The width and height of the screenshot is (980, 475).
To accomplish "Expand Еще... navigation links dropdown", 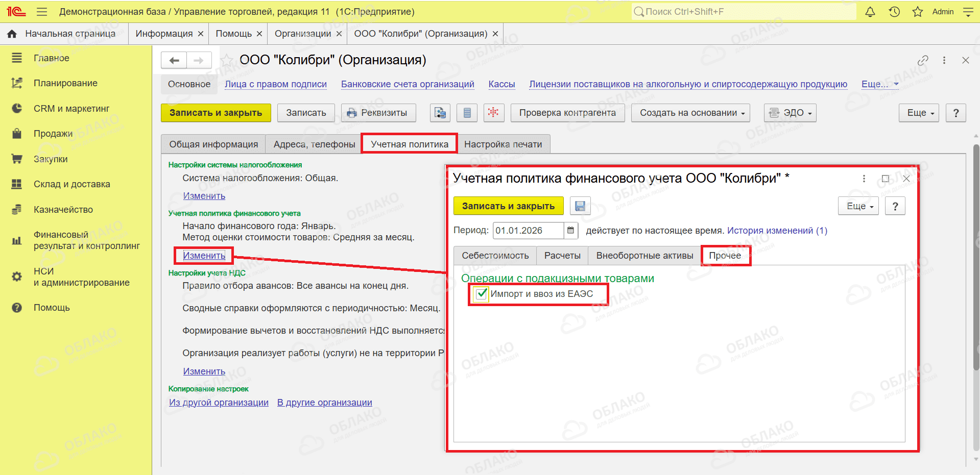I will (880, 84).
